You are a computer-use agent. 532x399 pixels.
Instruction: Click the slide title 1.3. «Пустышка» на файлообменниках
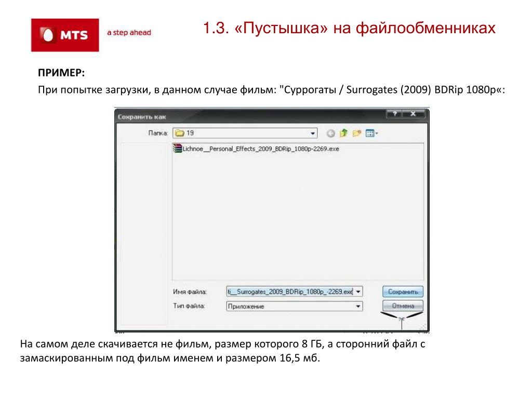(350, 28)
